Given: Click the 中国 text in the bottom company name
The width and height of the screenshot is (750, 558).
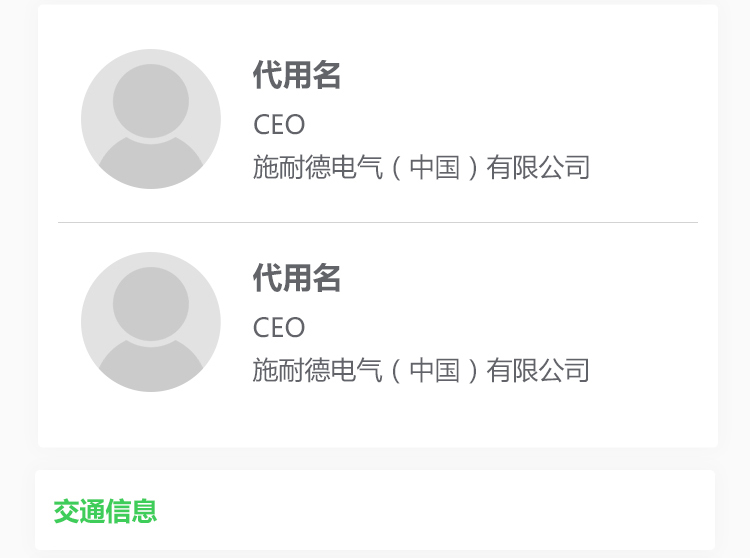Looking at the screenshot, I should coord(435,370).
